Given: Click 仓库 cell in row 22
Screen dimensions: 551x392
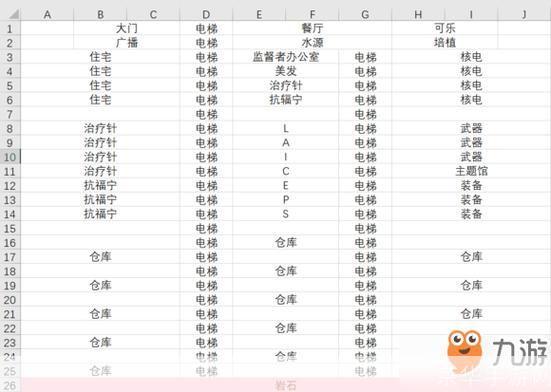Looking at the screenshot, I should [x=285, y=328].
